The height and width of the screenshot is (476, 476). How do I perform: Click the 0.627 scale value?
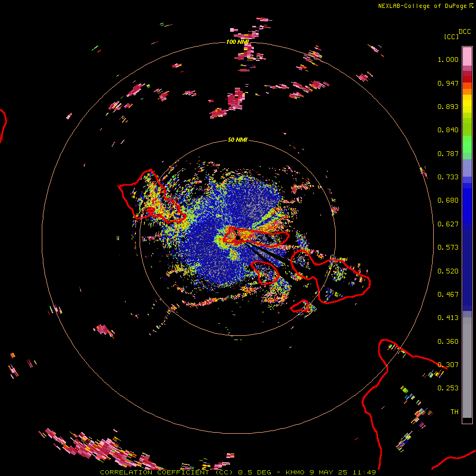[x=448, y=224]
